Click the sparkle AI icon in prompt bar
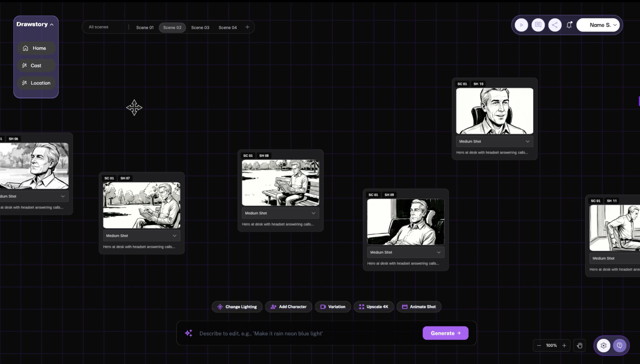The width and height of the screenshot is (640, 364). pos(189,333)
